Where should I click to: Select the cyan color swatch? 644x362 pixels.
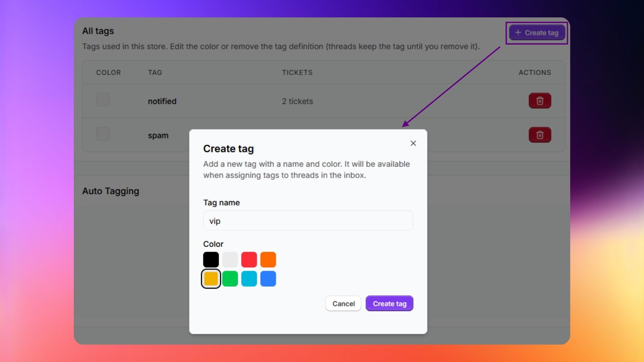(x=249, y=279)
